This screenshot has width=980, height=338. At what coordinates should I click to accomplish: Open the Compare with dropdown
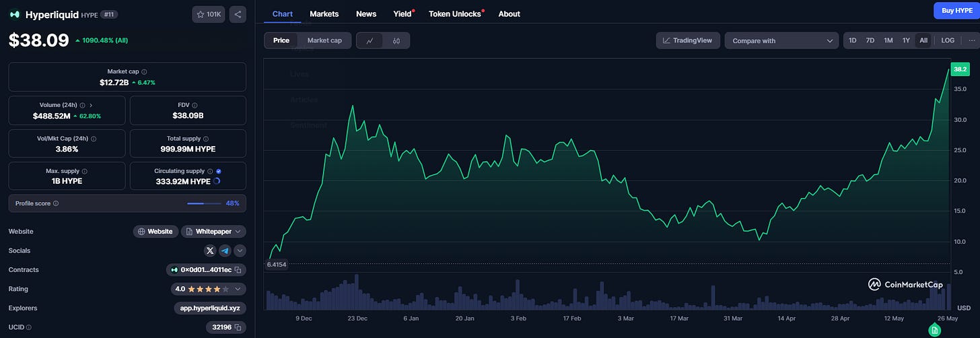781,40
